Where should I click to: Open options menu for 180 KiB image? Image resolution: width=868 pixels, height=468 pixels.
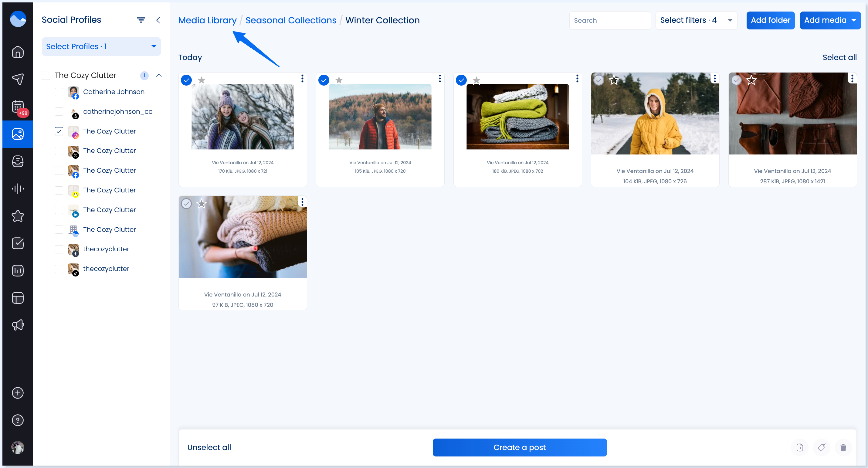pyautogui.click(x=577, y=79)
